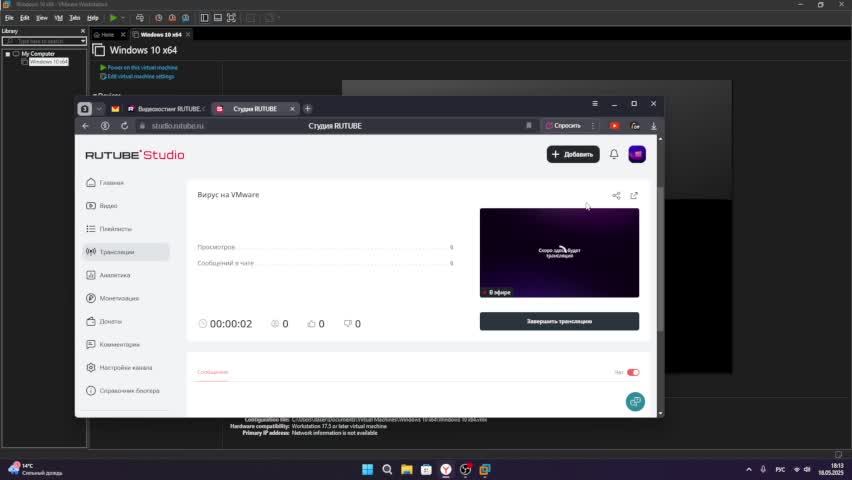Image resolution: width=852 pixels, height=480 pixels.
Task: Open the notifications bell icon
Action: 614,154
